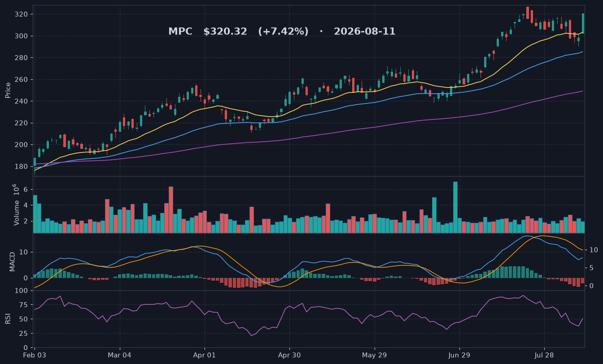Click the 220 tick on the Price axis
This screenshot has width=603, height=364.
(x=22, y=123)
